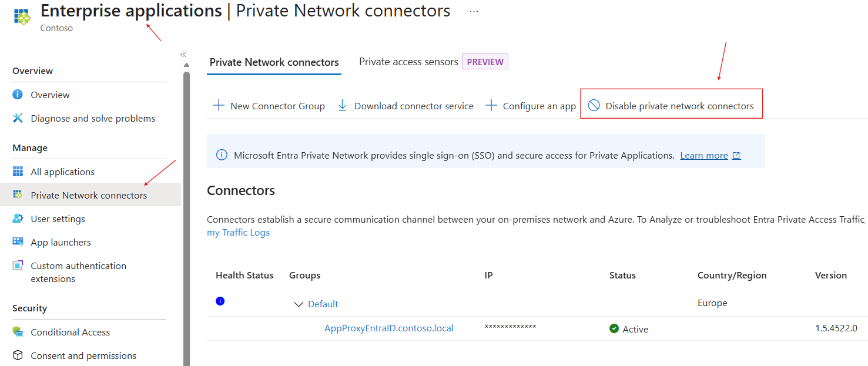Open the my Traffic Logs link
Image resolution: width=868 pixels, height=366 pixels.
click(238, 232)
